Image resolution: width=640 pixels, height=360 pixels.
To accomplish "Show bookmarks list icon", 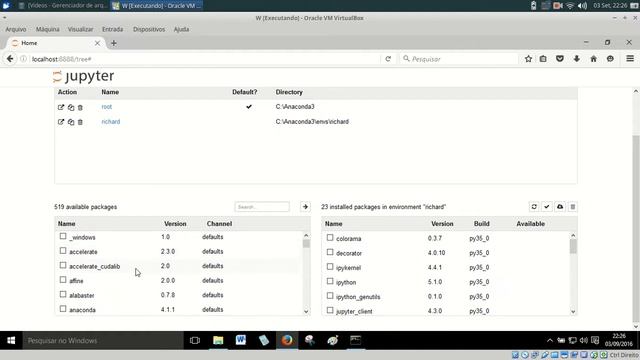I will pos(543,59).
